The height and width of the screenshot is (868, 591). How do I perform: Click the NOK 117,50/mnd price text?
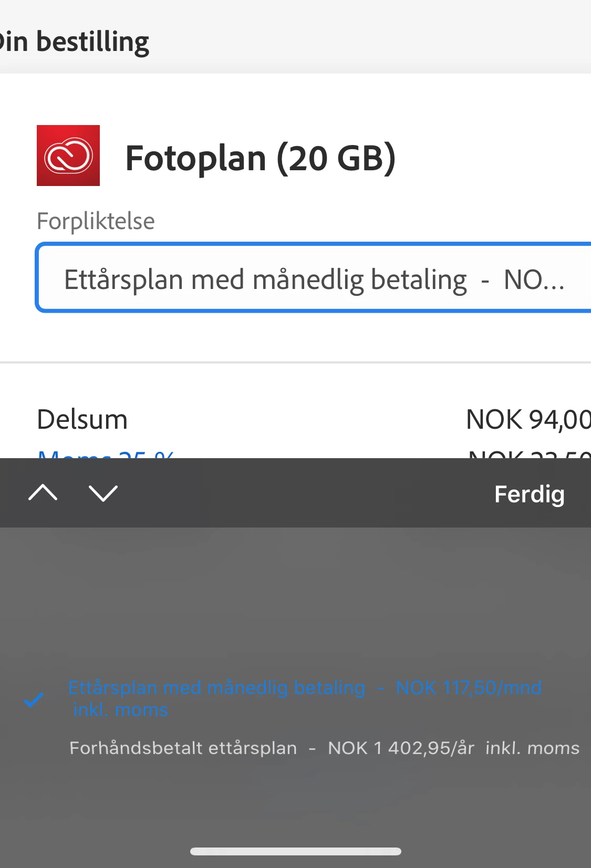pyautogui.click(x=469, y=687)
